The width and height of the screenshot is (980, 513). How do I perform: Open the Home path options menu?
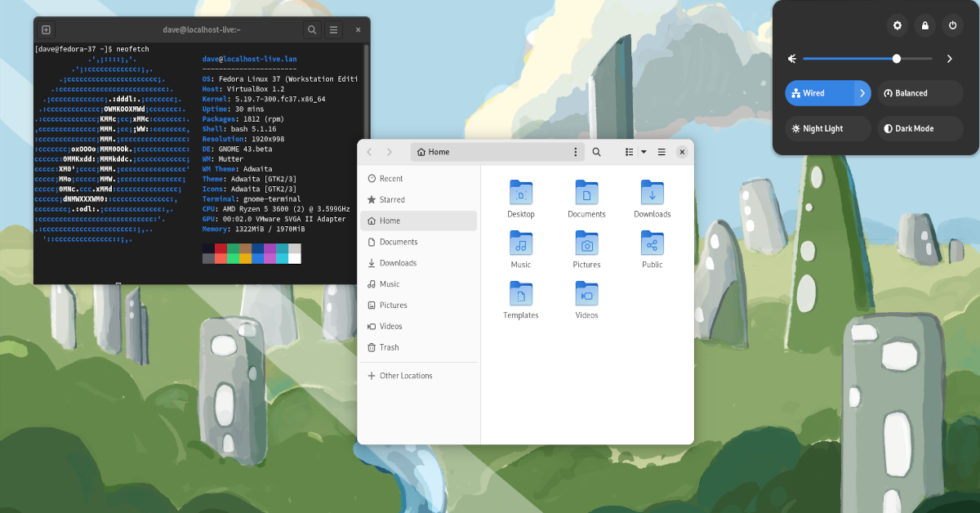pyautogui.click(x=576, y=152)
